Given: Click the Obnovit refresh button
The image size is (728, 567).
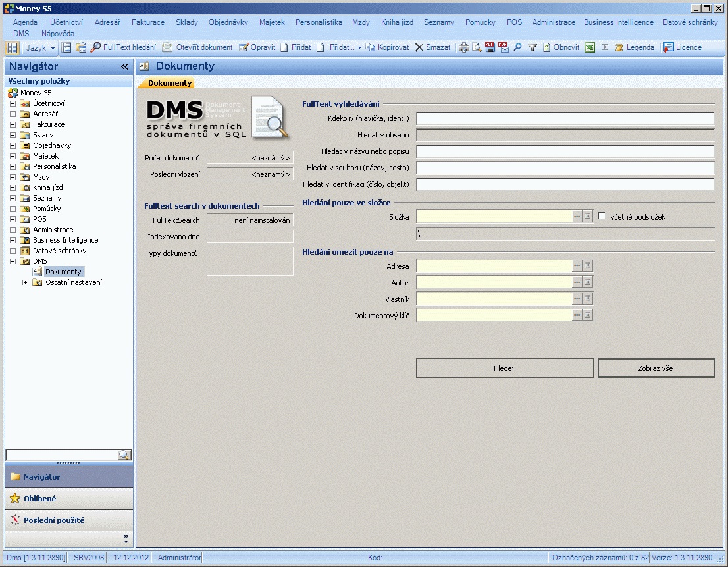Looking at the screenshot, I should coord(561,47).
